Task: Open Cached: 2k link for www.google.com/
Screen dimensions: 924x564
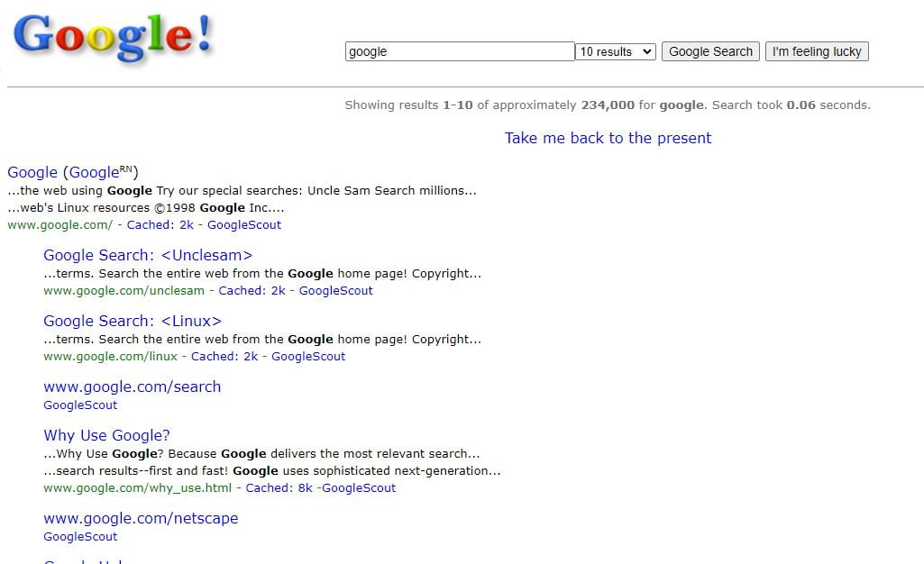Action: point(160,225)
